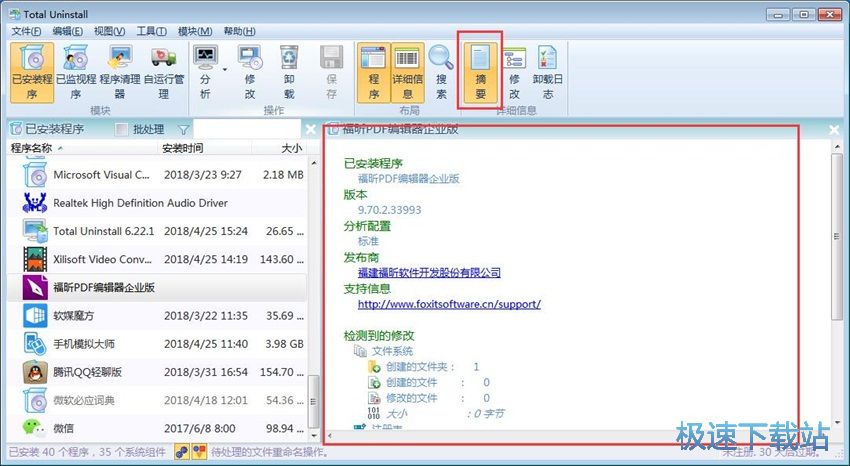Close the installed programs panel
The width and height of the screenshot is (850, 466).
coord(311,130)
